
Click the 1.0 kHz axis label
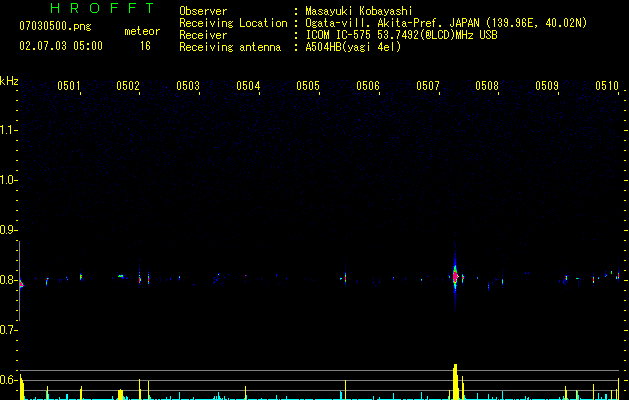pyautogui.click(x=8, y=180)
